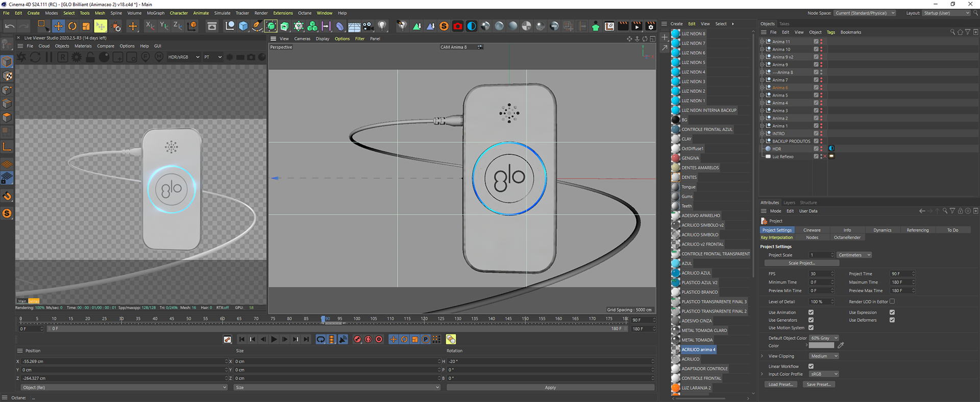The width and height of the screenshot is (980, 402).
Task: Toggle the Y axis lock icon
Action: pyautogui.click(x=164, y=26)
